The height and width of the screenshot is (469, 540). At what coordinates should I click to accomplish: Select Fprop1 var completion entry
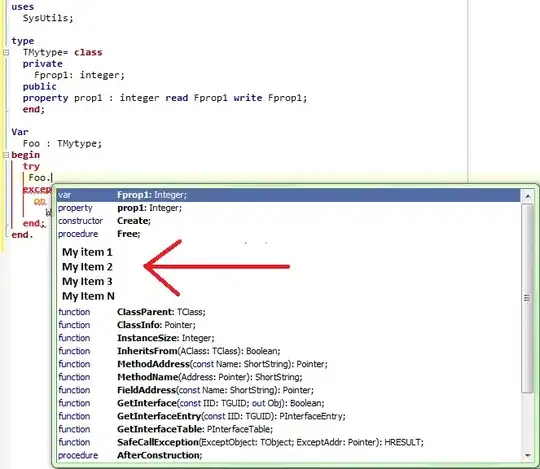click(288, 195)
